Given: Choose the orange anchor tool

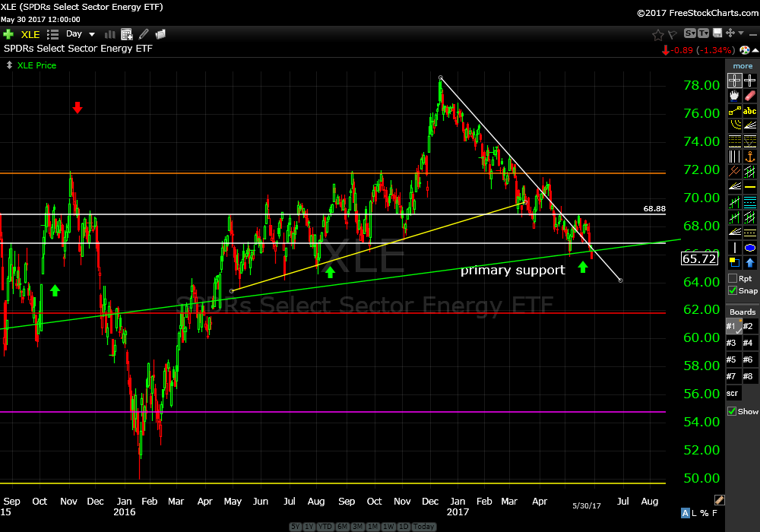Looking at the screenshot, I should click(x=750, y=157).
